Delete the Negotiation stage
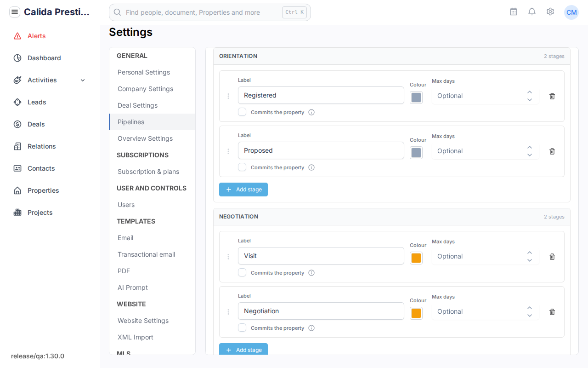The height and width of the screenshot is (368, 588). (x=552, y=312)
